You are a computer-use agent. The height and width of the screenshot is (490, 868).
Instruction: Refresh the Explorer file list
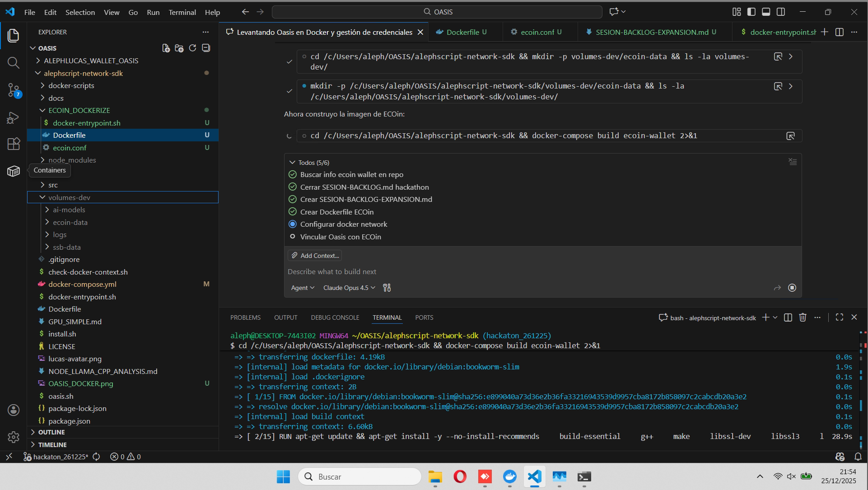[x=192, y=48]
